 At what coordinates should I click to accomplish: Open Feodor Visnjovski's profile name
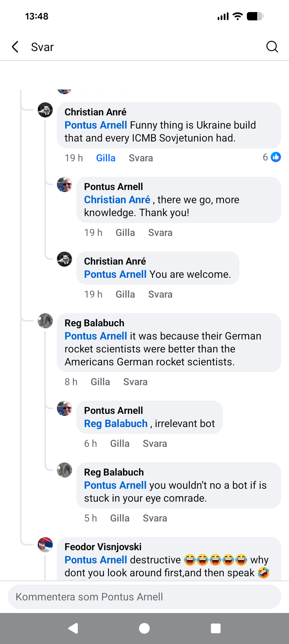103,547
